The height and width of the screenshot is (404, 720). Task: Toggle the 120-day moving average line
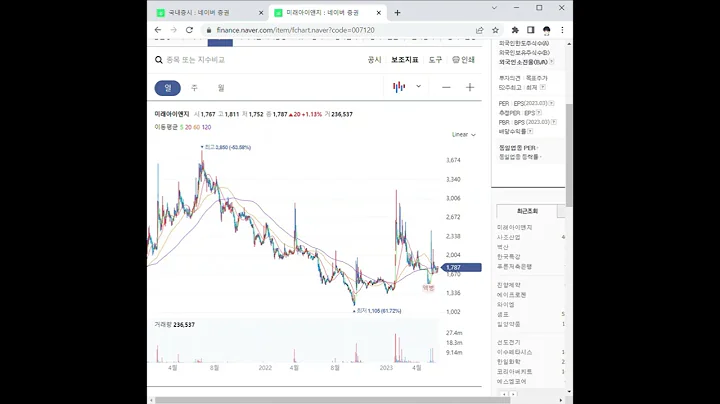[206, 127]
